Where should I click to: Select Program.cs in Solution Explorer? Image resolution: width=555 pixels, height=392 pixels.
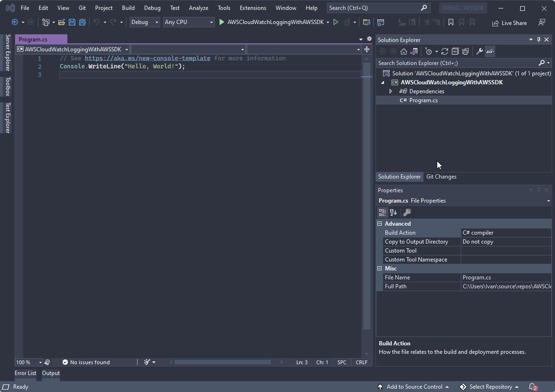(424, 100)
